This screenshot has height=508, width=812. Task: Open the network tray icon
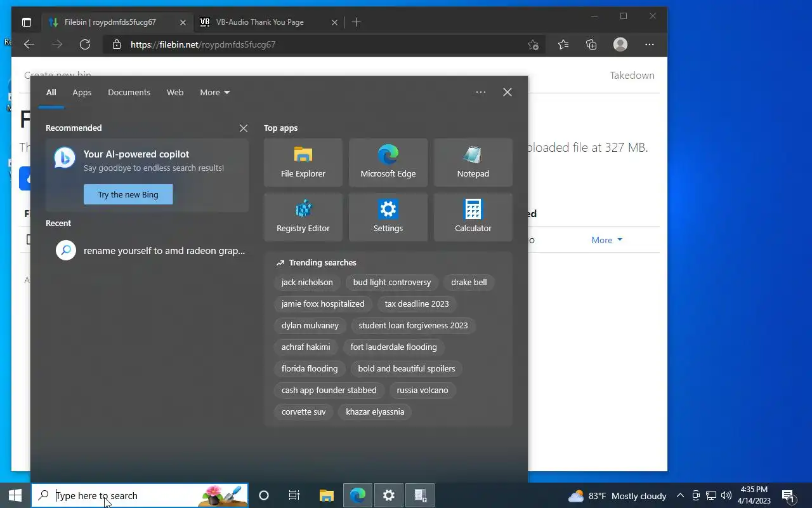[x=711, y=496]
